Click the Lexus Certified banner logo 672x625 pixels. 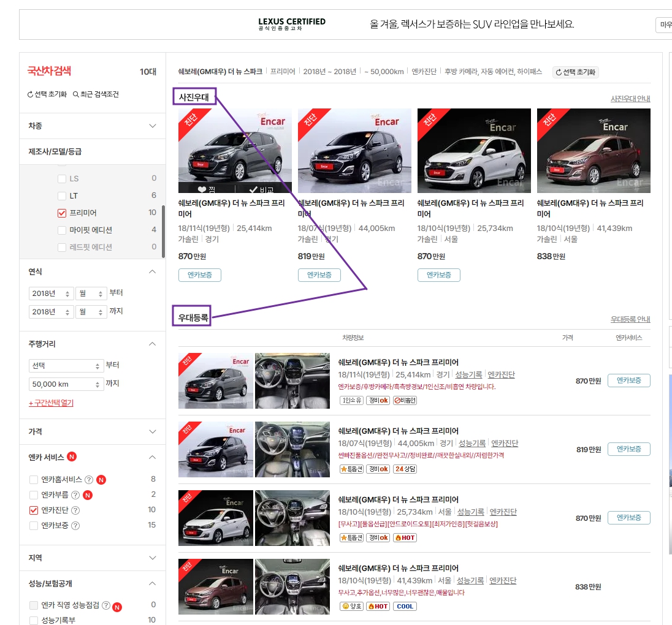pos(292,24)
